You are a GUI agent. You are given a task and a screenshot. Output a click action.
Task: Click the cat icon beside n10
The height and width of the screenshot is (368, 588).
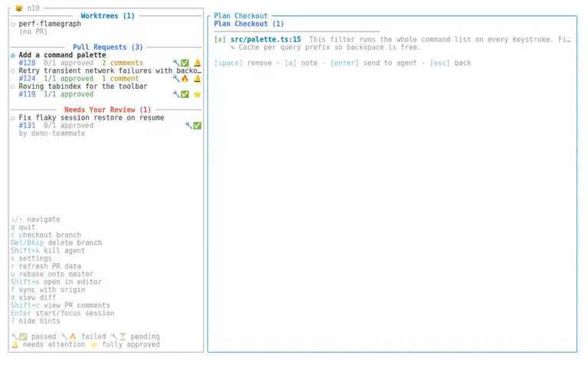click(18, 8)
